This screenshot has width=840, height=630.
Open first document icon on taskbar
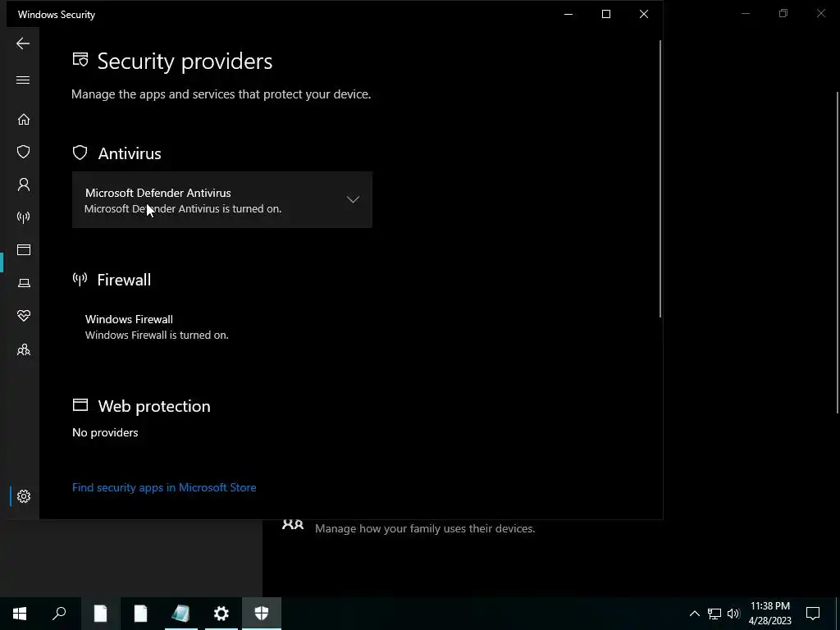click(x=100, y=614)
